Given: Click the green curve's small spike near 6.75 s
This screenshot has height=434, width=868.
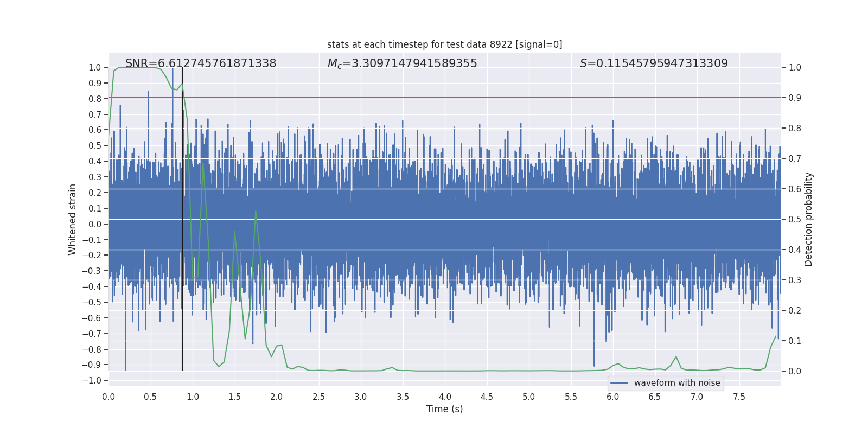Looking at the screenshot, I should (x=676, y=357).
